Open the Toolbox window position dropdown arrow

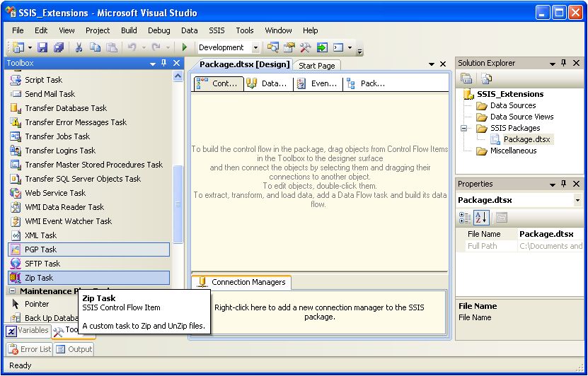coord(153,64)
